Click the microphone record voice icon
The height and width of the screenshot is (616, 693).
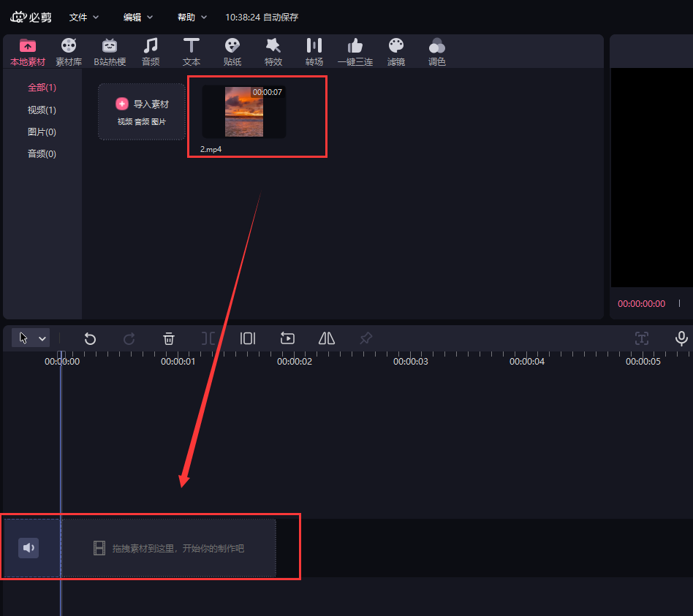(x=681, y=338)
